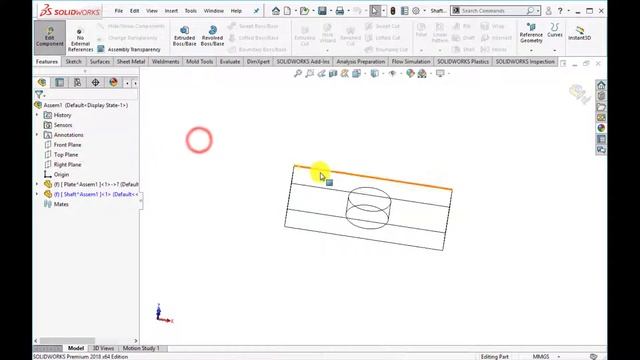Open the Save dropdown arrow
640x360 pixels.
coord(330,11)
